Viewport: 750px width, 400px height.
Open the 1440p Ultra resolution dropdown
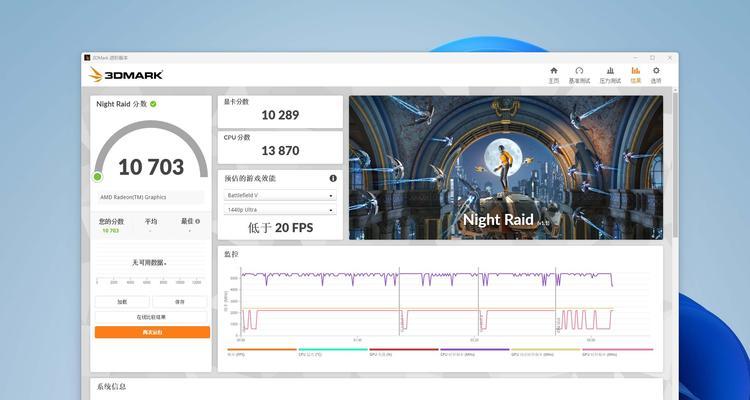point(280,210)
